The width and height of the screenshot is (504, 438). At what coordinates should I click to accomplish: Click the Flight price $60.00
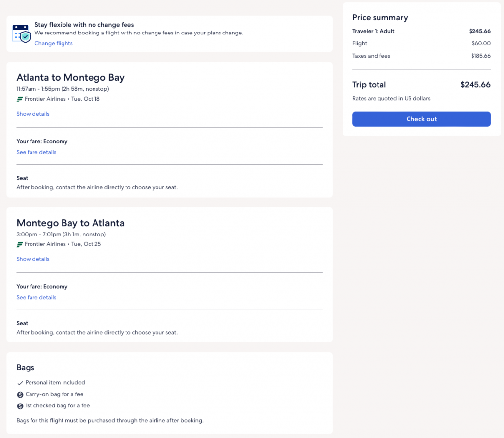pos(481,44)
